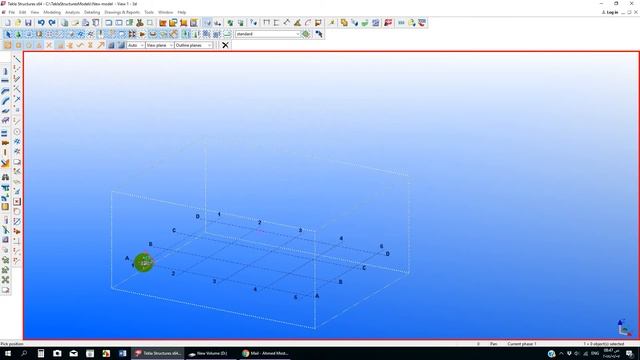Click the Create basic view icon
The image size is (640, 360).
(109, 23)
